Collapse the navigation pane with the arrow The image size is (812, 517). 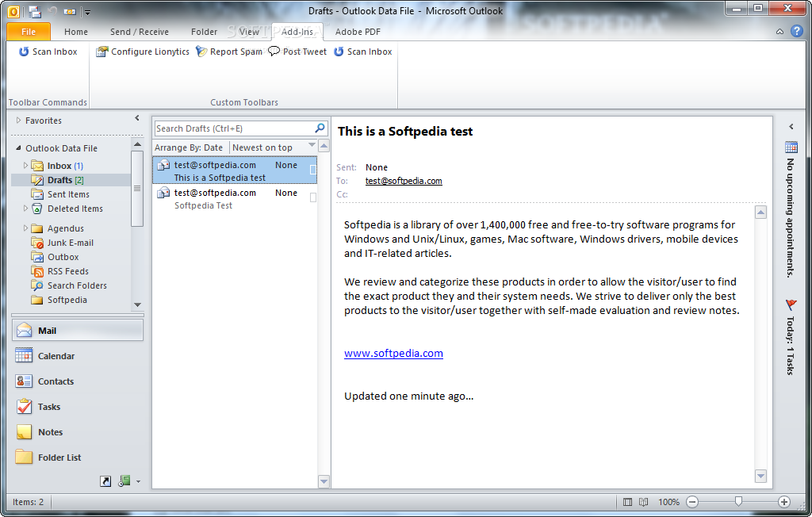(x=136, y=118)
